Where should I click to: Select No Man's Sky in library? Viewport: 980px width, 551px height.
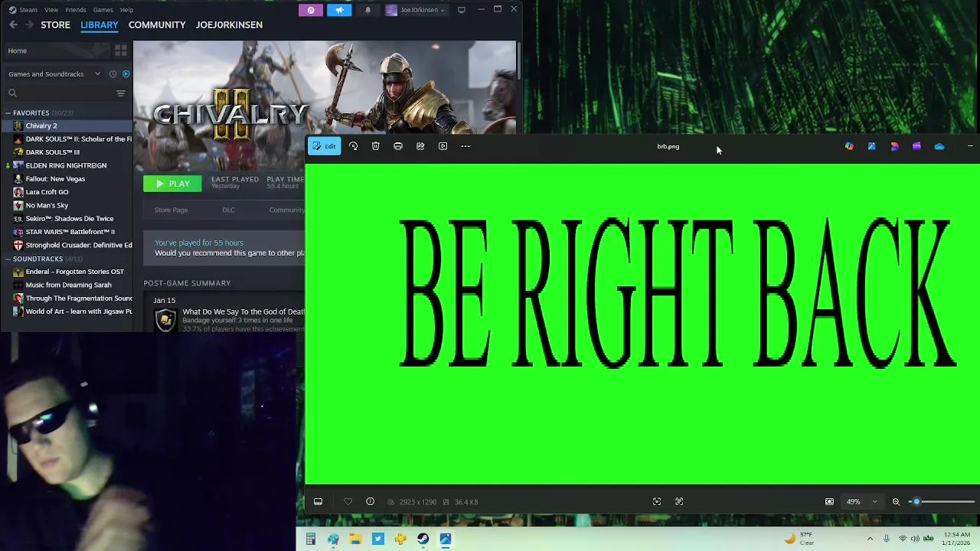pos(47,205)
